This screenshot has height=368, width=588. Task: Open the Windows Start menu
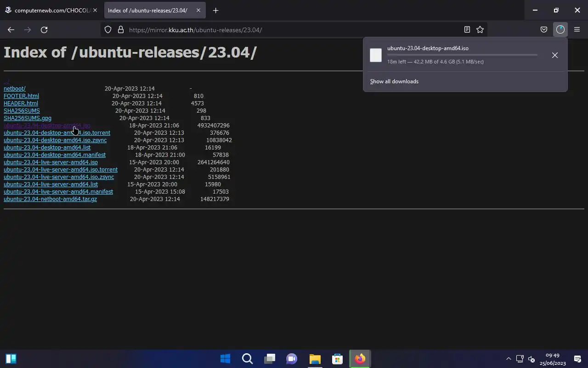coord(225,359)
